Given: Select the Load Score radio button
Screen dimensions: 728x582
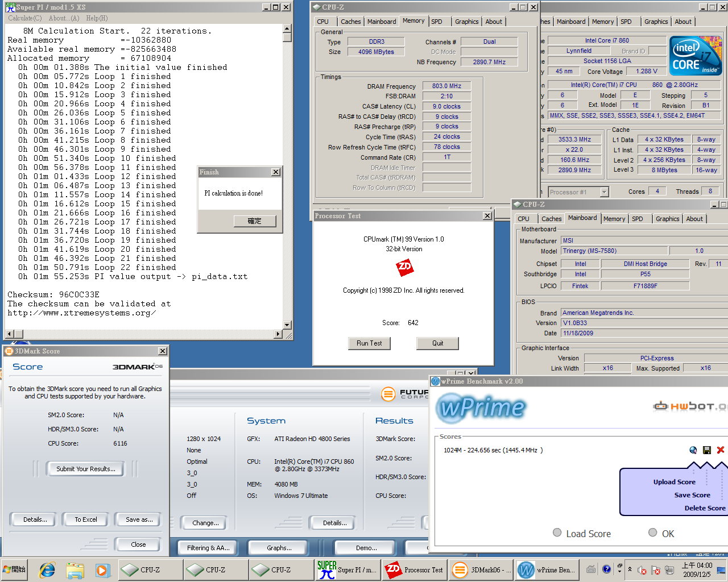Looking at the screenshot, I should [557, 533].
